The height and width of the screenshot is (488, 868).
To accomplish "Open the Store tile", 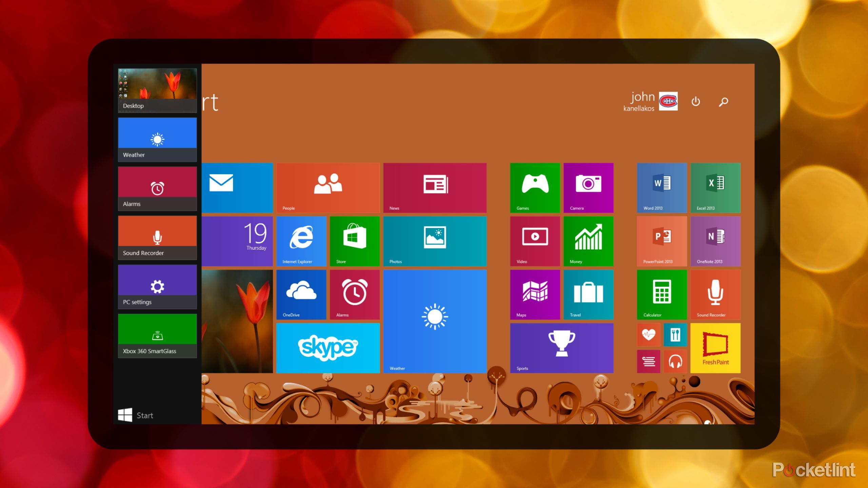I will click(x=355, y=241).
